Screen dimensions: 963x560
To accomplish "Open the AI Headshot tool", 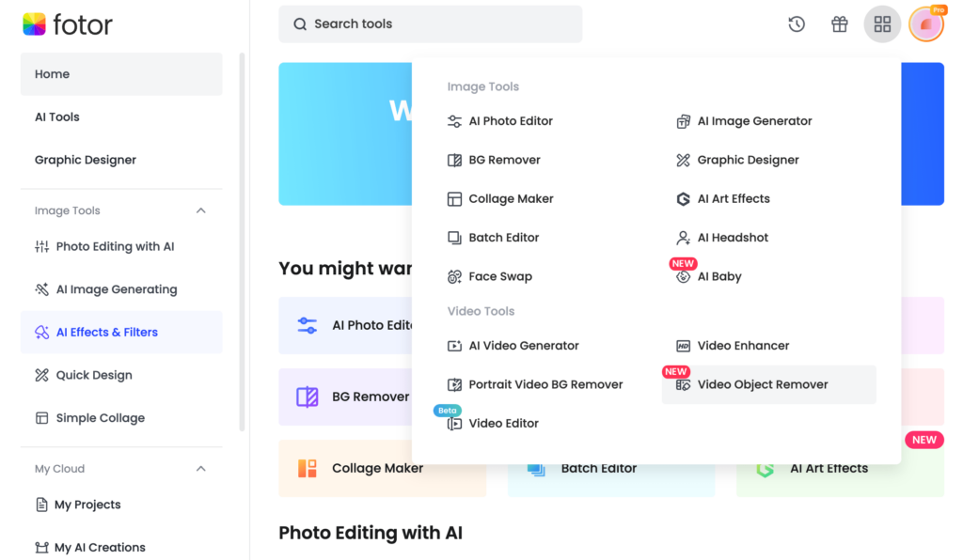I will (x=733, y=238).
